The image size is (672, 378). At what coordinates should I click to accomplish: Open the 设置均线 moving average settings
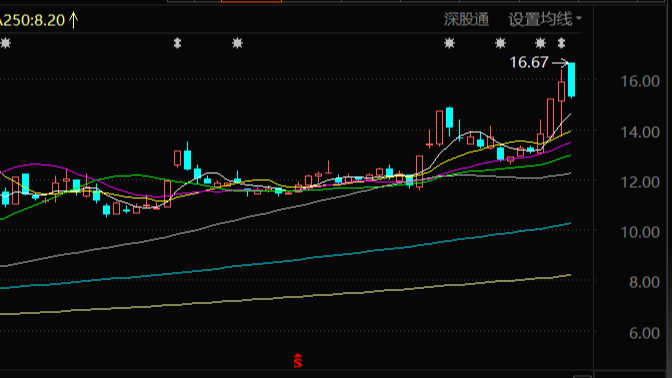click(x=540, y=19)
